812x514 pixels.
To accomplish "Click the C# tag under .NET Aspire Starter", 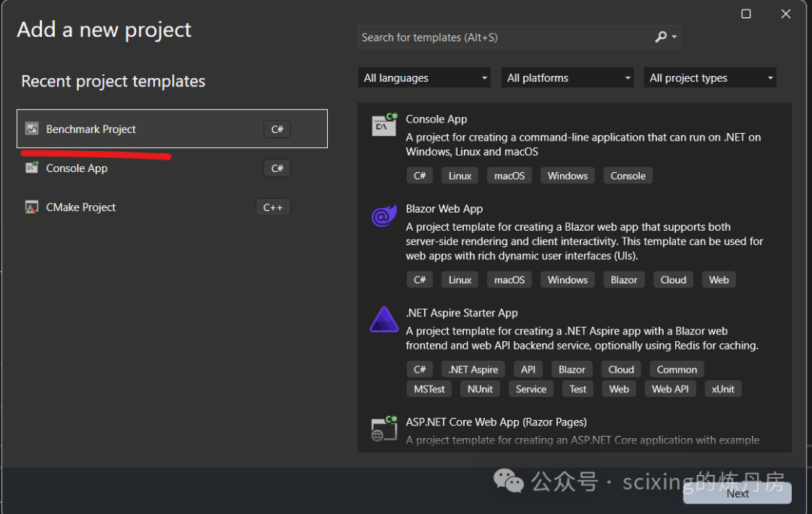I will (x=420, y=369).
